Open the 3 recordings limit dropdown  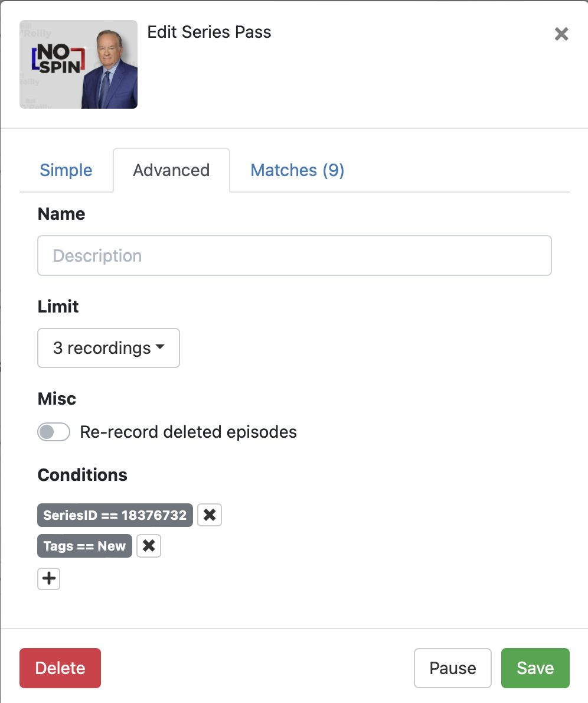[108, 348]
